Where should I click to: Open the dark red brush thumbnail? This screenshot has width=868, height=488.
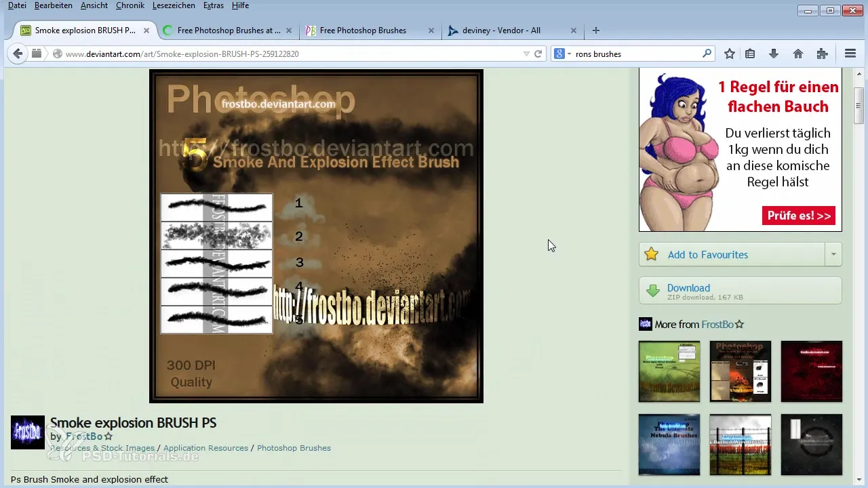coord(812,371)
